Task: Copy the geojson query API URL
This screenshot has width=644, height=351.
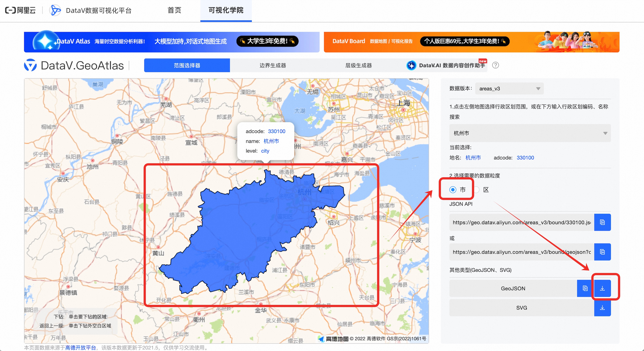Action: [x=602, y=252]
